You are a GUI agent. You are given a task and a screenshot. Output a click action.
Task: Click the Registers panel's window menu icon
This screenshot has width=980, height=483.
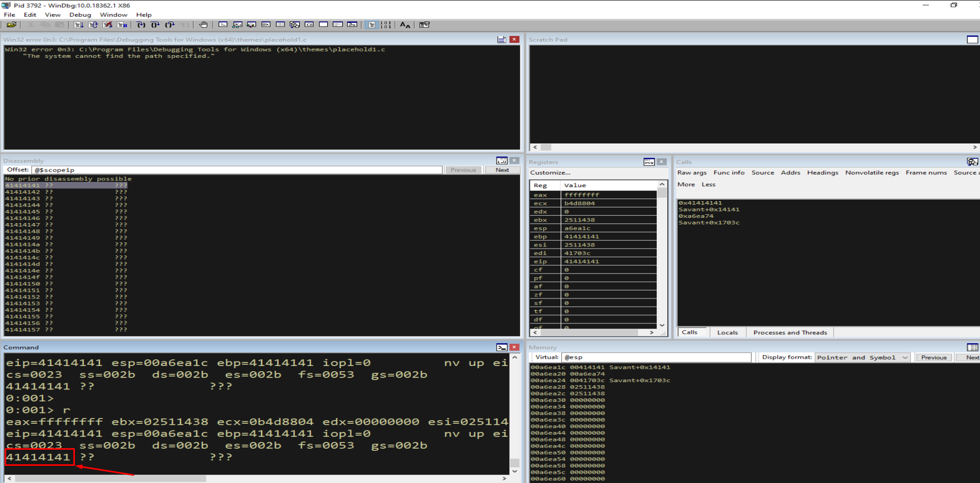click(649, 162)
